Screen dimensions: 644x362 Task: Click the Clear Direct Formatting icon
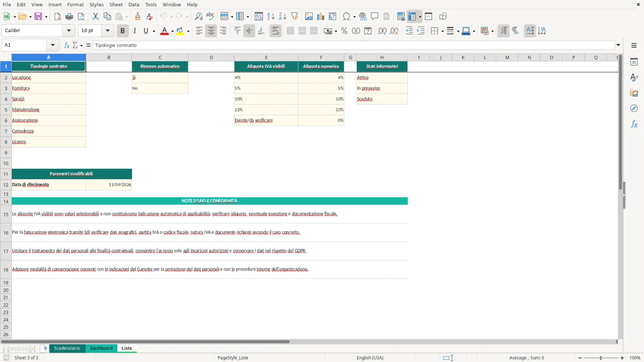click(x=149, y=16)
